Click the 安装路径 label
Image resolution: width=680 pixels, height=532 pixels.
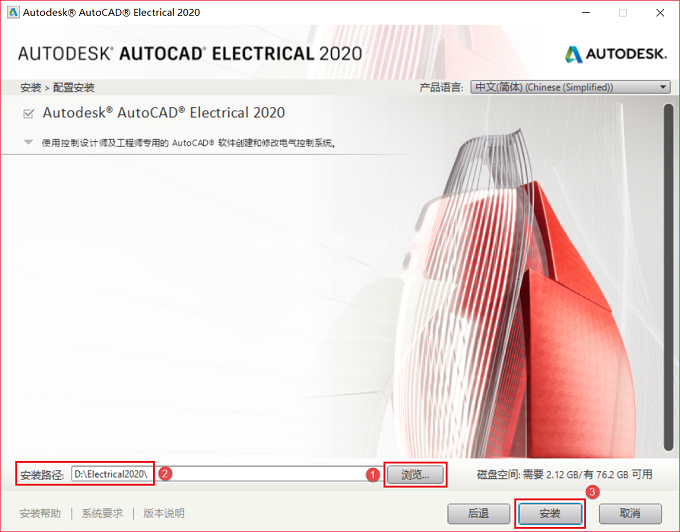(x=42, y=475)
